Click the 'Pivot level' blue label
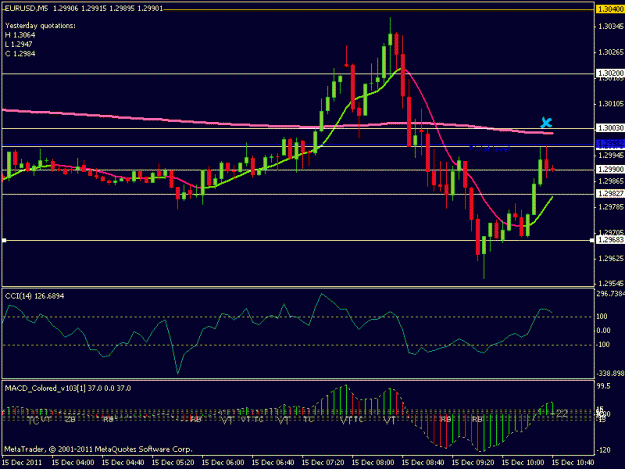Screen dimensions: 625x469 (x=489, y=149)
